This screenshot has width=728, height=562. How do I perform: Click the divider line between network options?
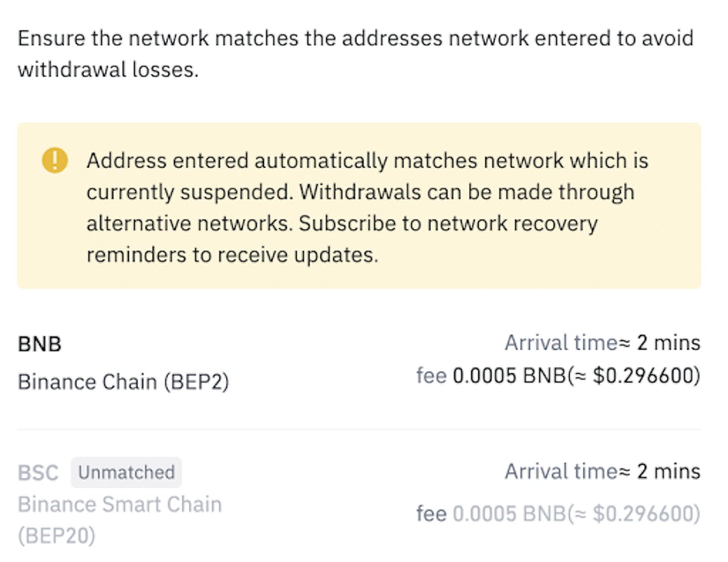click(x=359, y=429)
